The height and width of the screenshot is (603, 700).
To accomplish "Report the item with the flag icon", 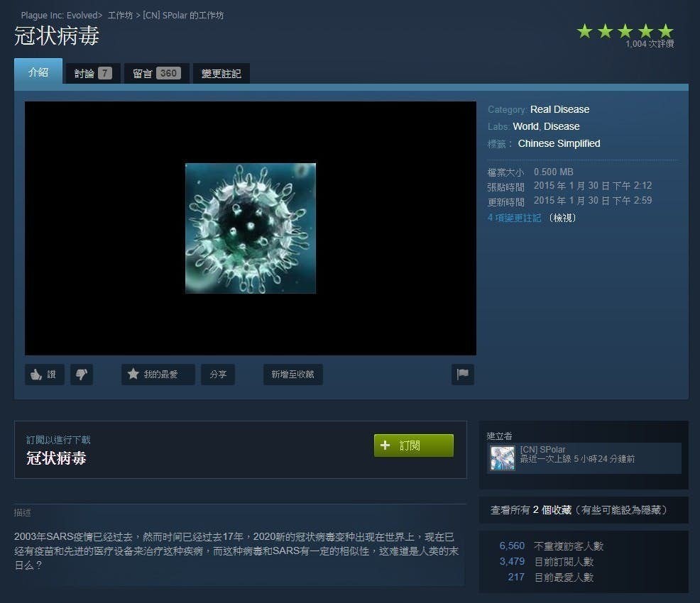I will pos(462,375).
